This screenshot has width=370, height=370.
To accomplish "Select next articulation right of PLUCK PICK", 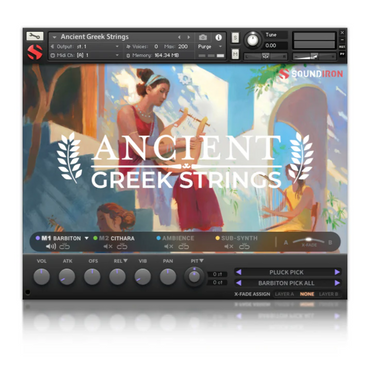I will tap(337, 272).
